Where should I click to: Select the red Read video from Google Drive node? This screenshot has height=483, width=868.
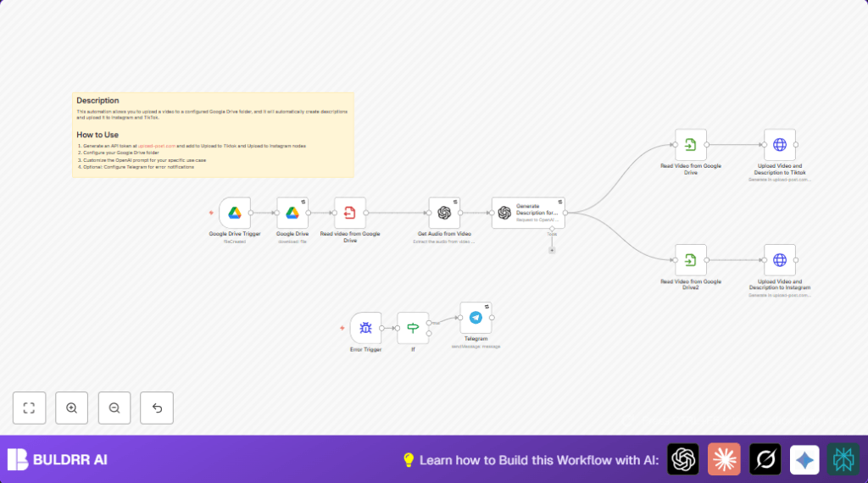point(350,213)
